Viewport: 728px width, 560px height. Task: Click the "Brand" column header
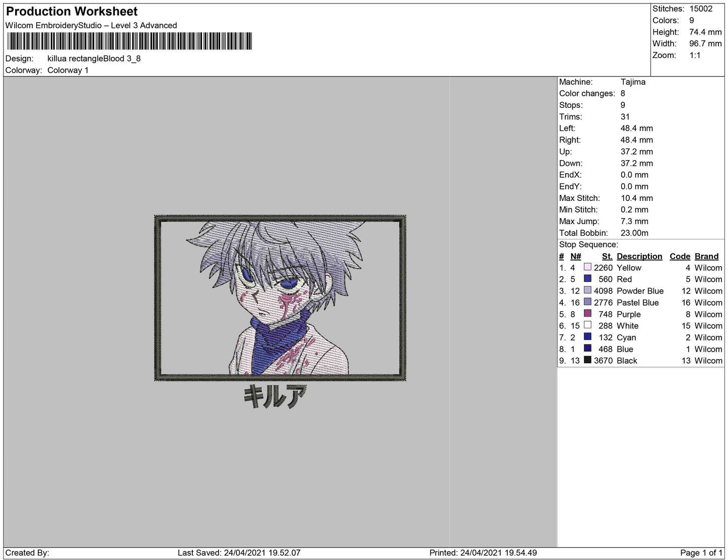[x=706, y=256]
